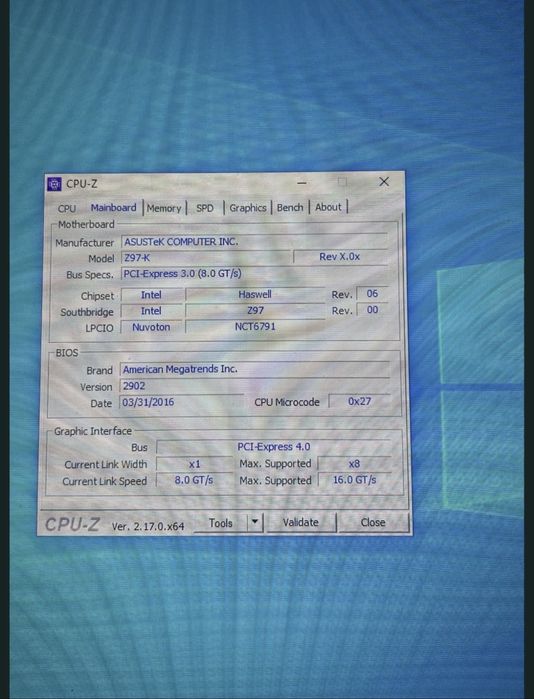Click the Haswell chipset value
This screenshot has width=534, height=699.
[255, 294]
